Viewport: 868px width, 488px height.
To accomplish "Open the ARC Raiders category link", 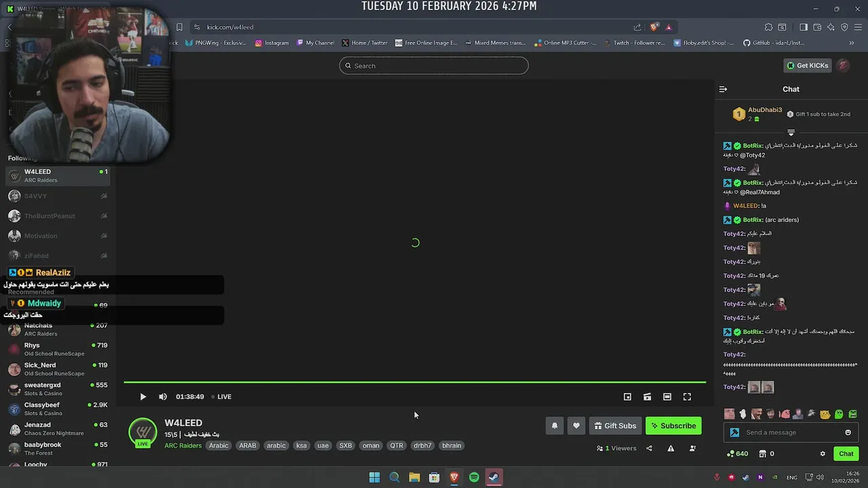I will tap(183, 445).
